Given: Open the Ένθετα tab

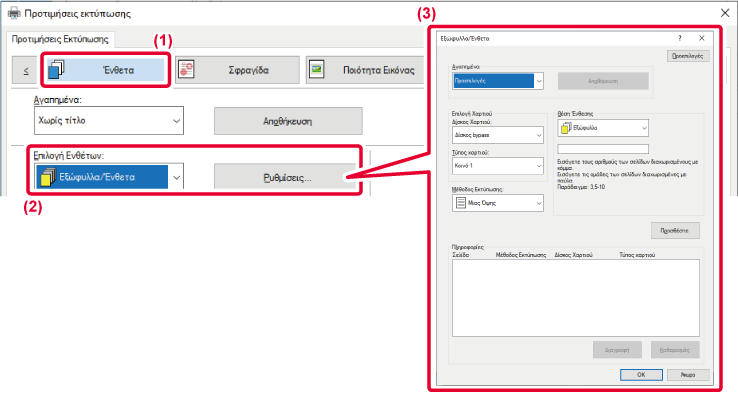Looking at the screenshot, I should tap(105, 70).
